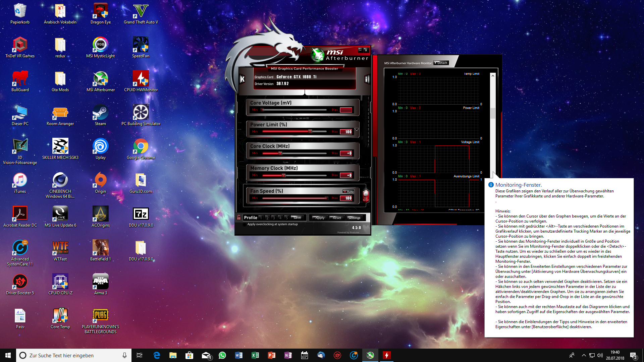
Task: Click the Core Clock slider handle
Action: pyautogui.click(x=280, y=154)
